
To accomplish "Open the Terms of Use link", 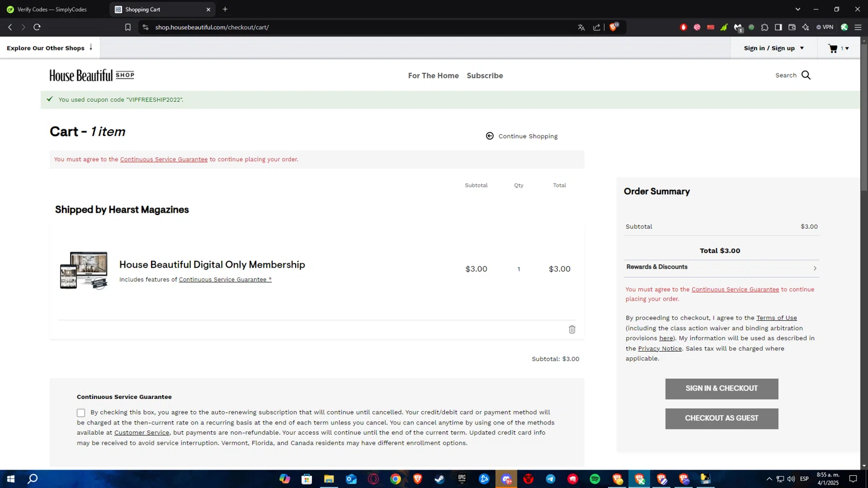I will 777,318.
